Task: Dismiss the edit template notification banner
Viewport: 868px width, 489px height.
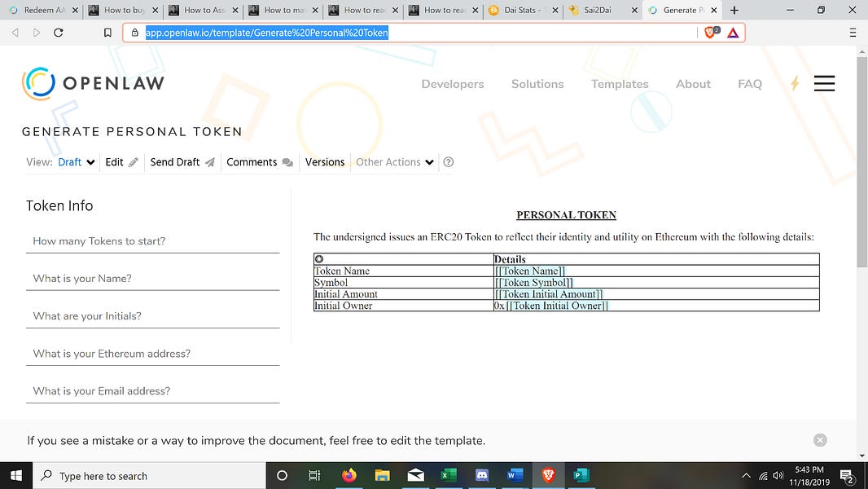Action: tap(820, 440)
